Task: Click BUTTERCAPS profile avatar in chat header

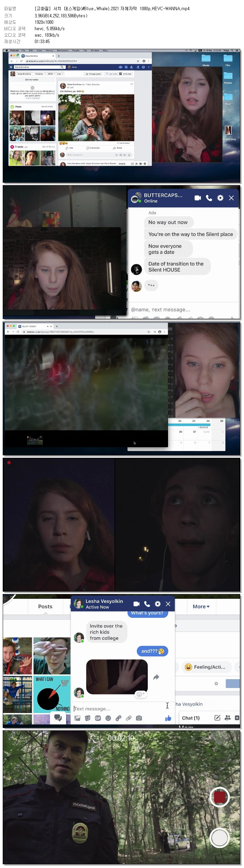Action: point(136,198)
